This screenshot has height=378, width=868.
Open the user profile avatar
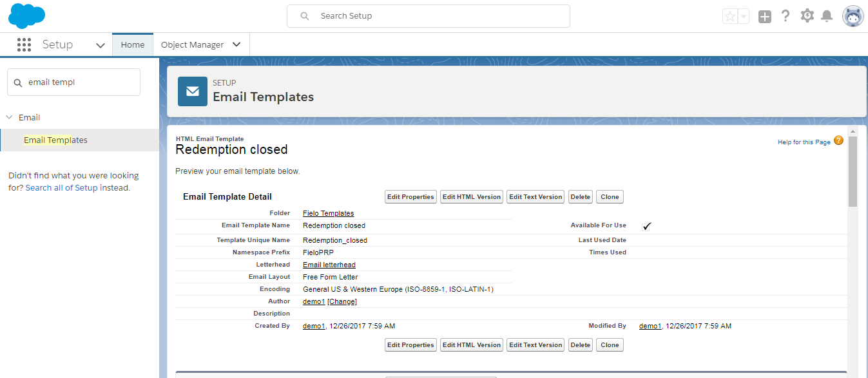point(853,16)
